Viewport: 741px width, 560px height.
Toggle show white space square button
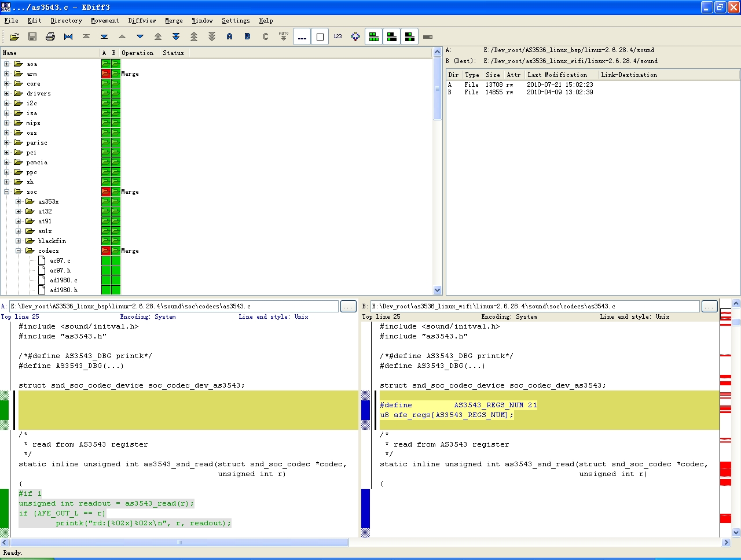point(320,36)
